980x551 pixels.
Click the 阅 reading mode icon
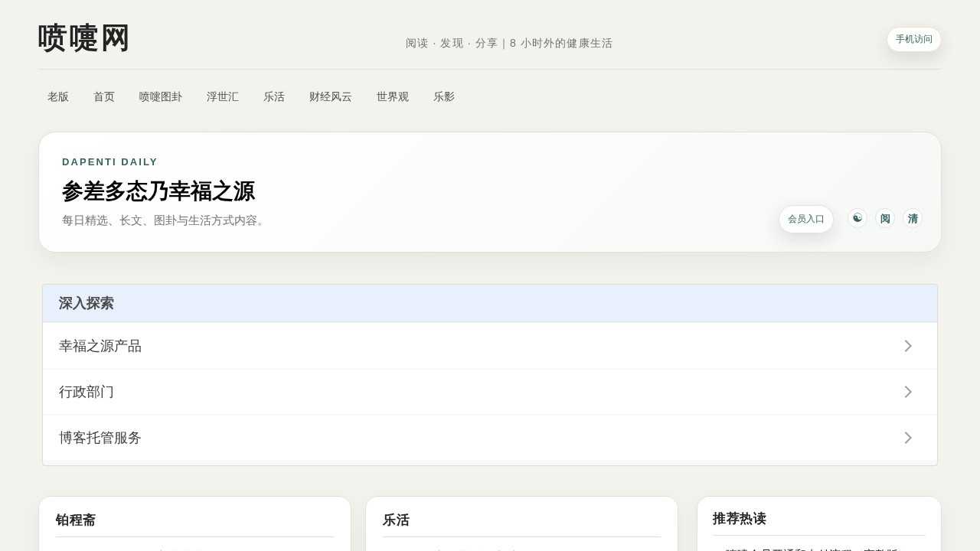pyautogui.click(x=885, y=219)
